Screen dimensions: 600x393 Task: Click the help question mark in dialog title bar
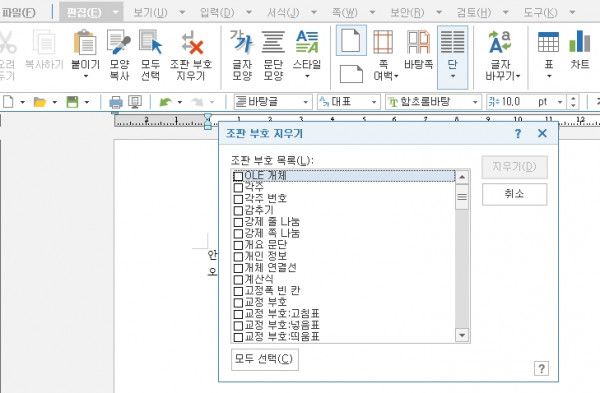click(518, 134)
